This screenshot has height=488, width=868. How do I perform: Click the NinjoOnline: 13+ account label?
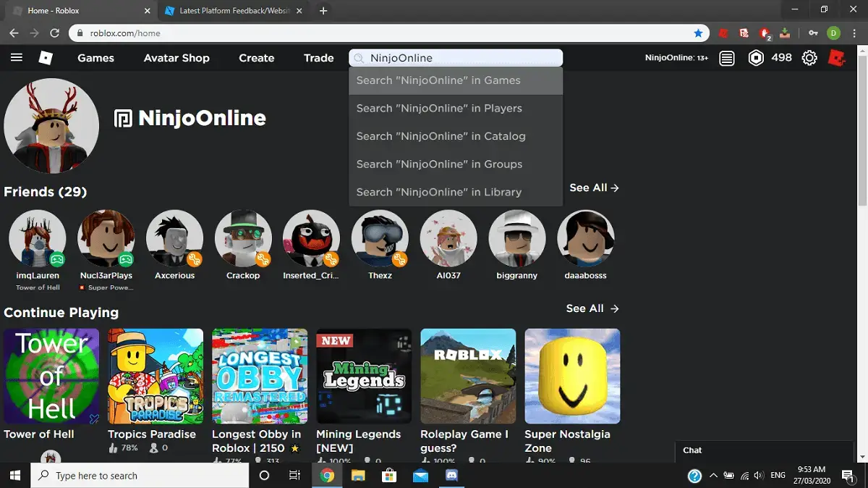pyautogui.click(x=676, y=58)
